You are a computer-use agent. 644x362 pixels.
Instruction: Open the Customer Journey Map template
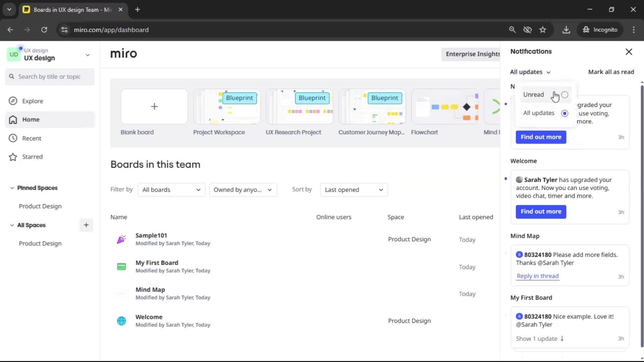click(372, 107)
